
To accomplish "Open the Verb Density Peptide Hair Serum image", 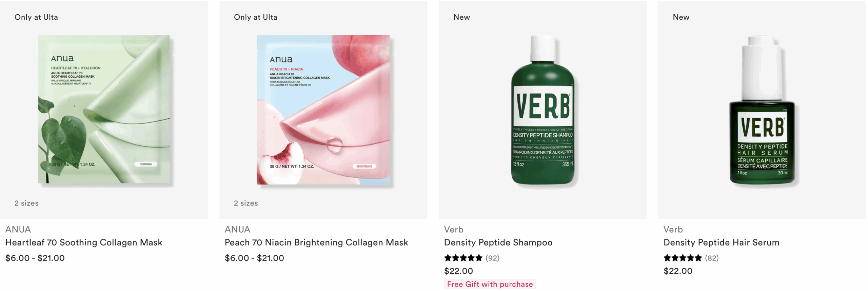I will pos(762,110).
